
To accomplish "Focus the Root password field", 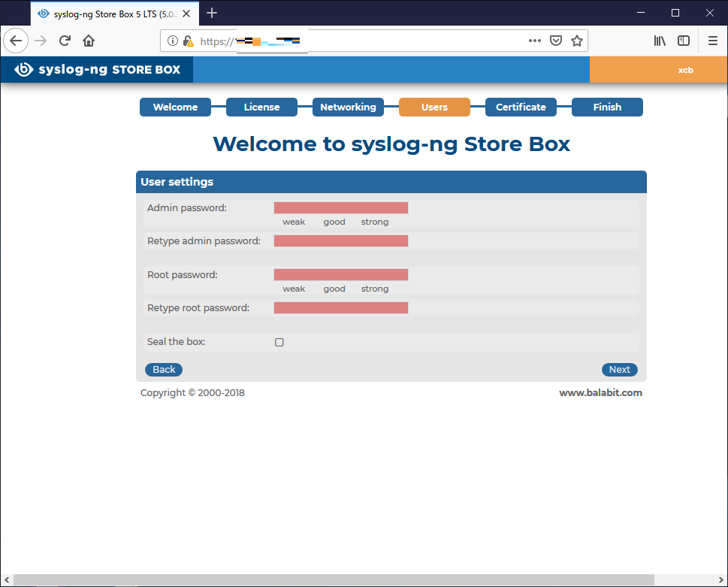I will [341, 274].
